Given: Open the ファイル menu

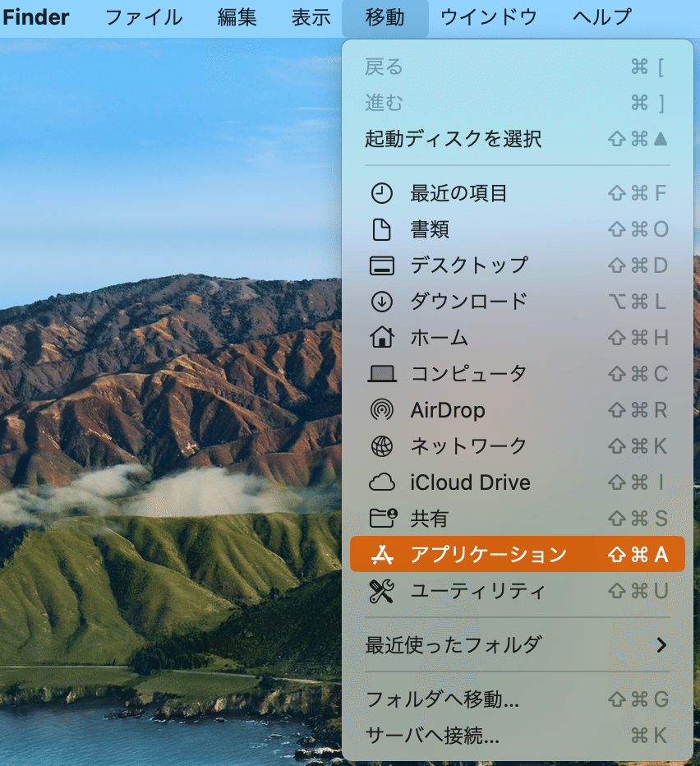Looking at the screenshot, I should [x=144, y=17].
